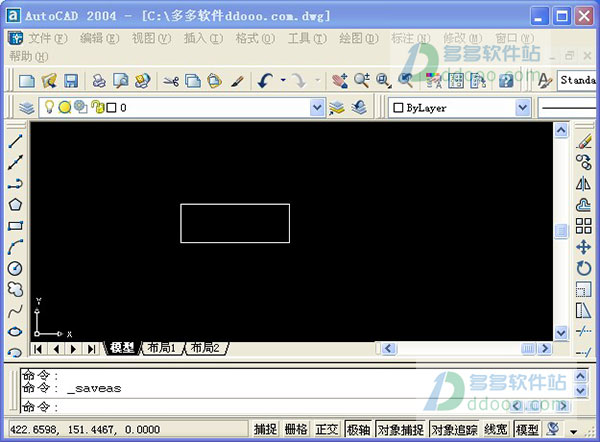Screen dimensions: 600x442
Task: Open the Array tool
Action: [x=584, y=226]
